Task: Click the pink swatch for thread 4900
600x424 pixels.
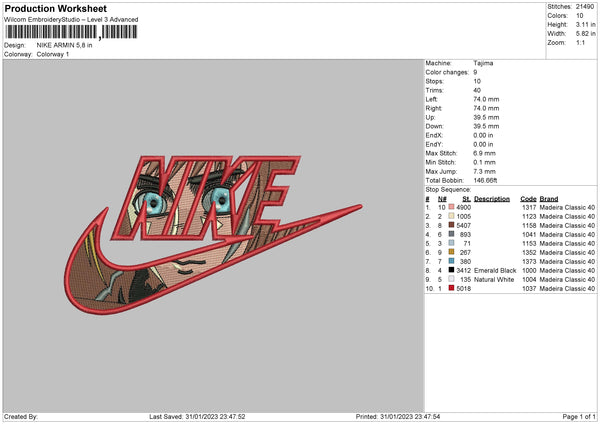Action: coord(451,207)
